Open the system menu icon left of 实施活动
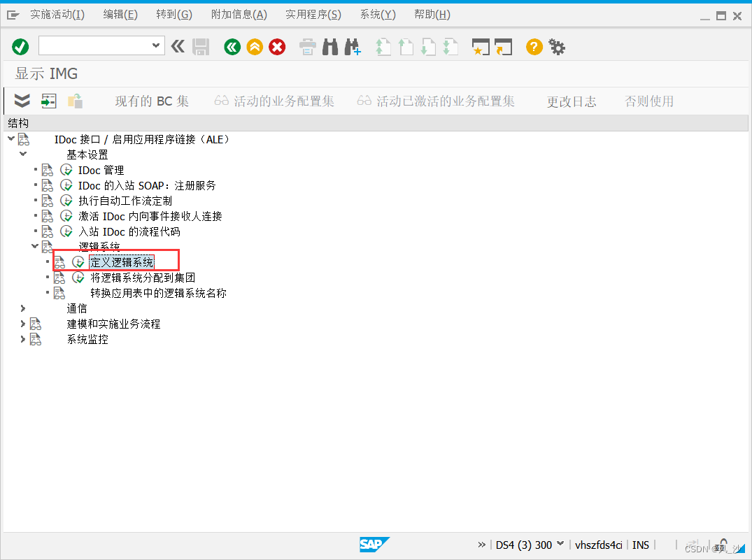 point(13,15)
